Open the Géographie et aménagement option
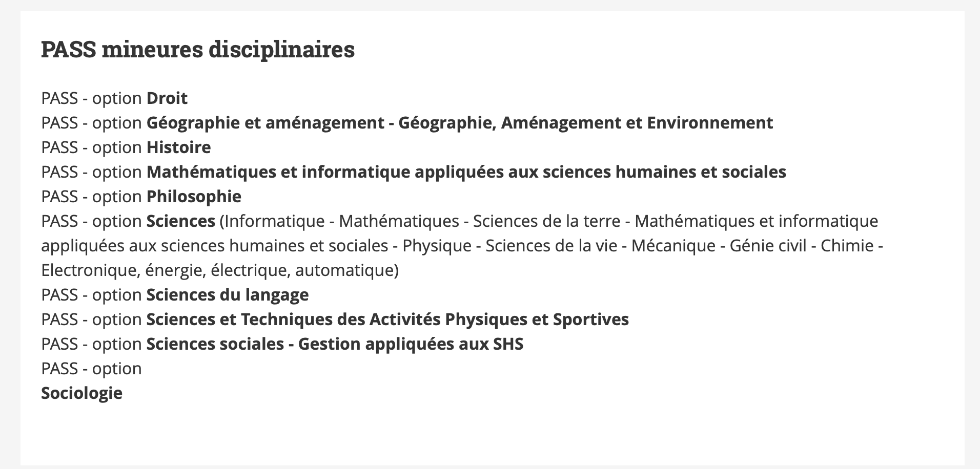 [459, 123]
